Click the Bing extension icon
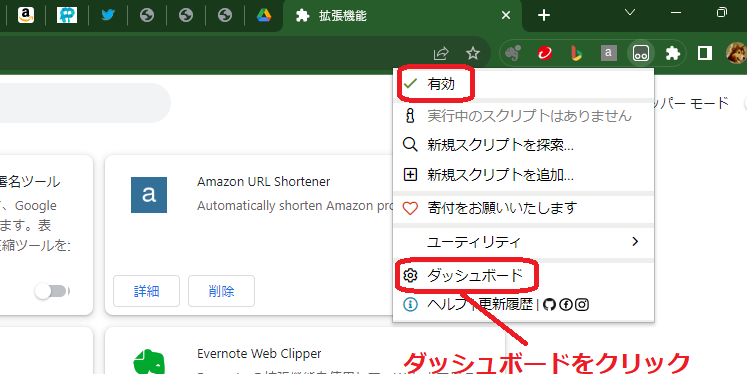Screen dimensions: 747x376 click(x=576, y=53)
